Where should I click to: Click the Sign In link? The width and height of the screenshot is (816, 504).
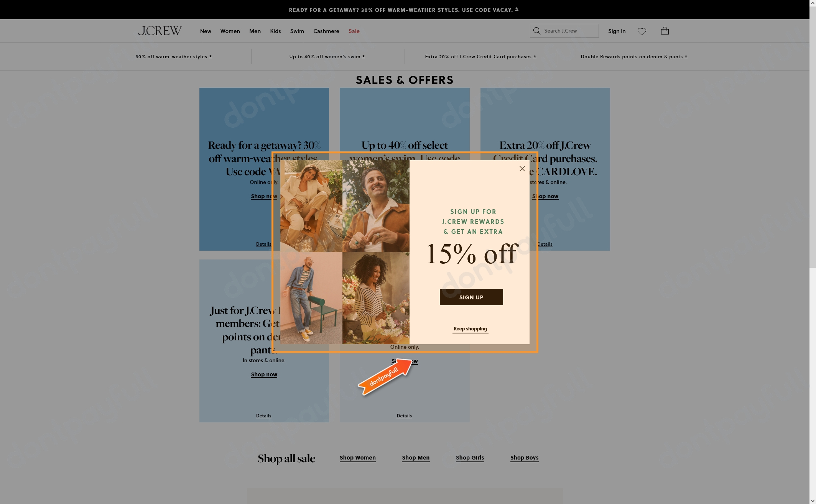coord(617,31)
